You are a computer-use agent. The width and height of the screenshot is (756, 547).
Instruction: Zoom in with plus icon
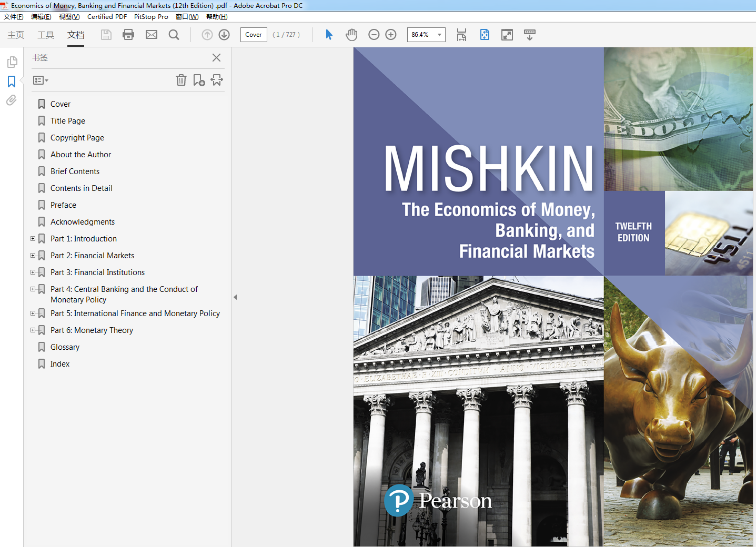(x=391, y=35)
